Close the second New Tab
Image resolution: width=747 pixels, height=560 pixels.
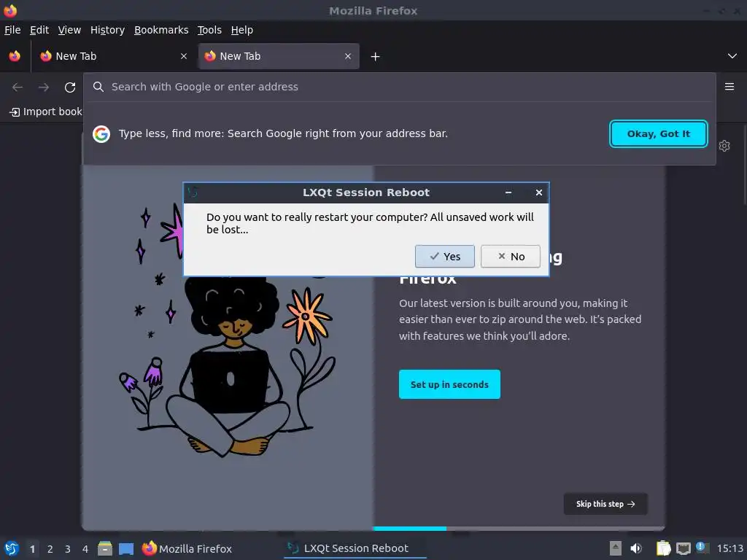(348, 56)
